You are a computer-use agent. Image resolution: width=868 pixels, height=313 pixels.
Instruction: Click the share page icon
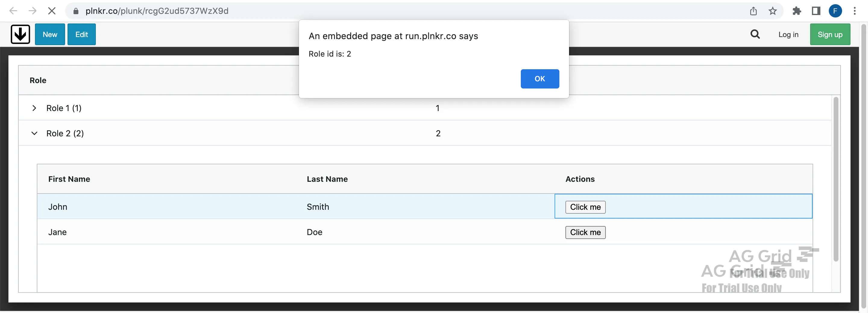pos(753,11)
